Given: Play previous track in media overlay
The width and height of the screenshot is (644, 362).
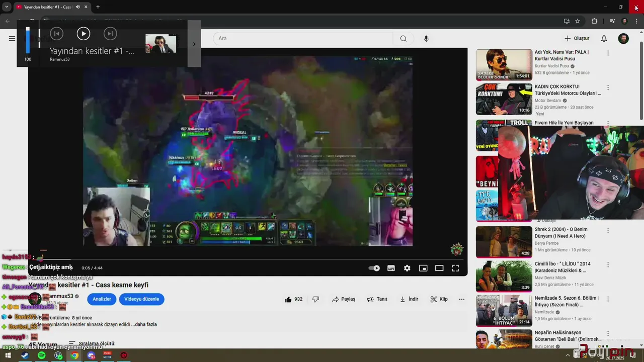Looking at the screenshot, I should [56, 34].
